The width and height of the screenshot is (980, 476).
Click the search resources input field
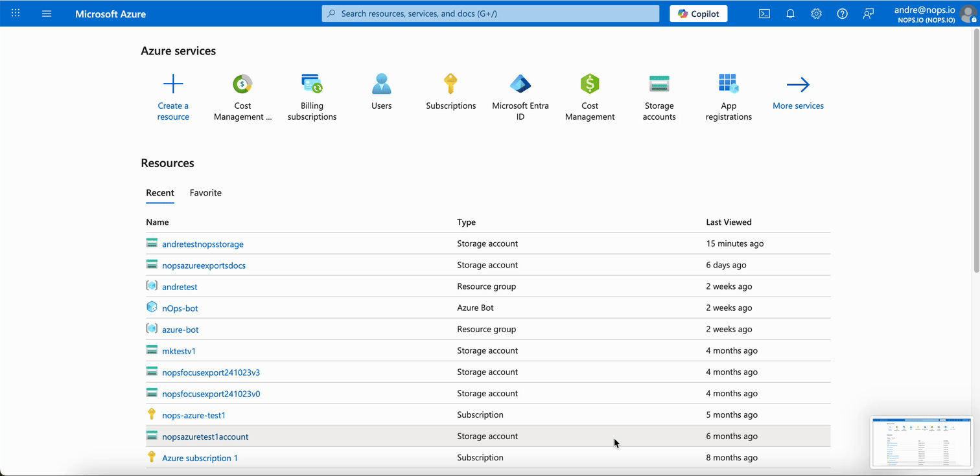[490, 13]
